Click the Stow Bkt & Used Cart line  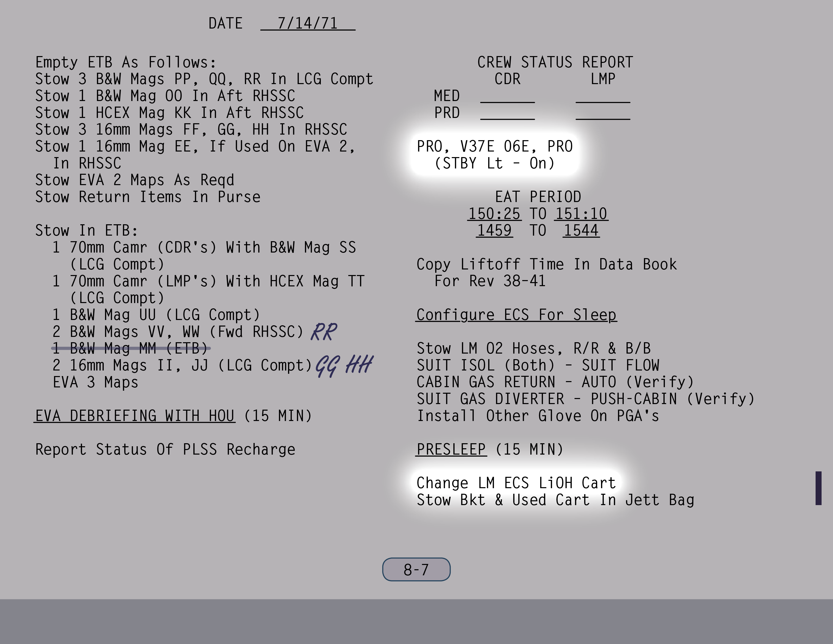point(555,500)
